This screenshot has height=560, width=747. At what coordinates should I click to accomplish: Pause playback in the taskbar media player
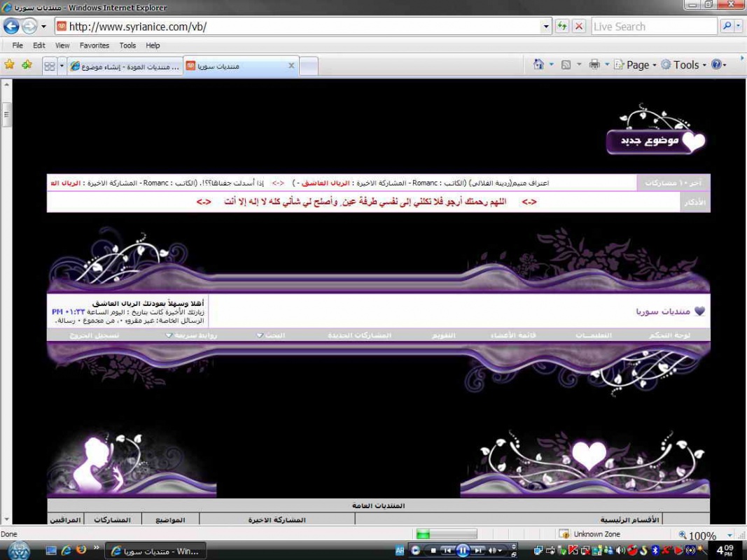tap(462, 551)
